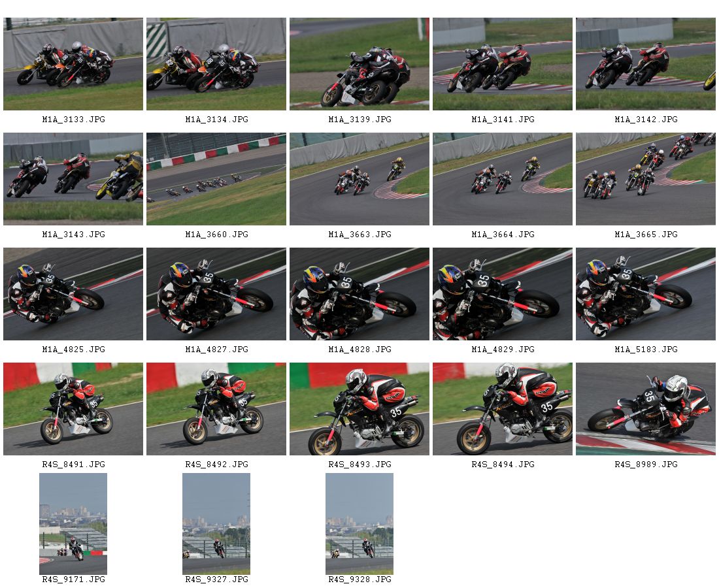Open thumbnail M1A_3143.JPG
This screenshot has height=588, width=719.
[73, 179]
